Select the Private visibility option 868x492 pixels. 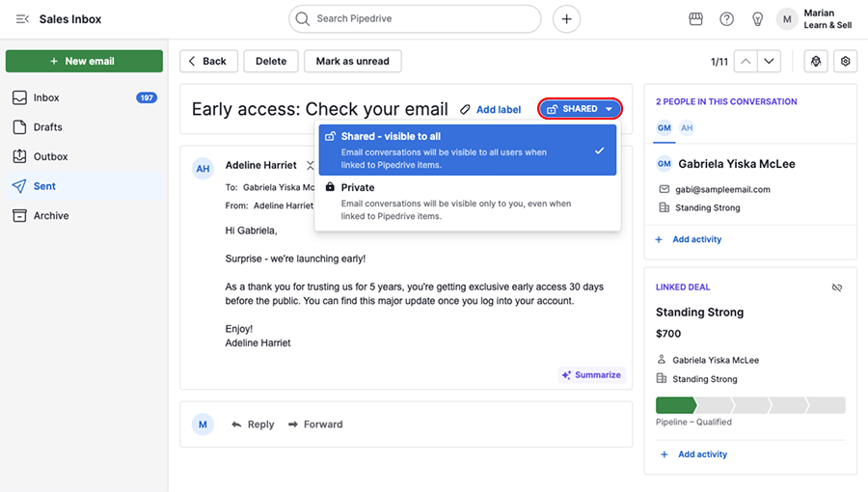467,202
